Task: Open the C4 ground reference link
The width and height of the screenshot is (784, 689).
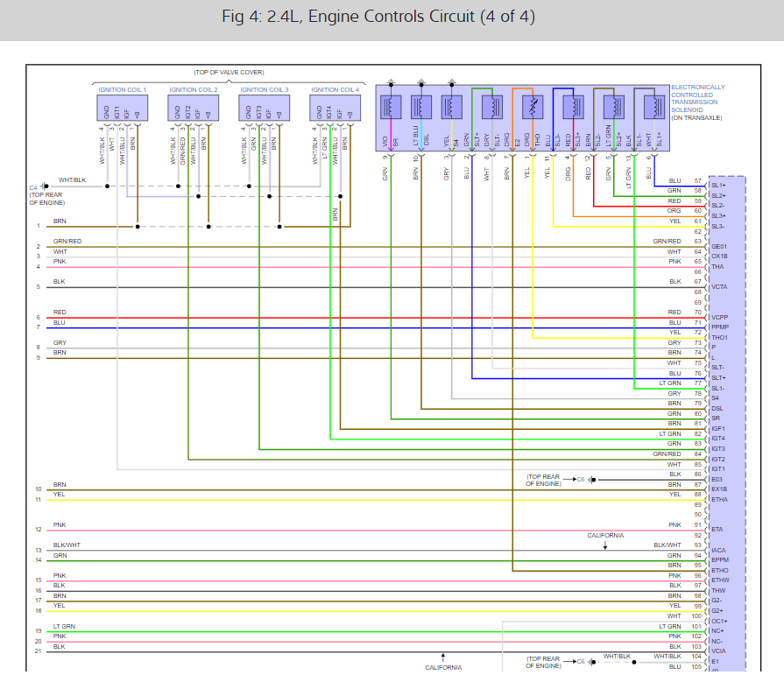Action: pos(33,188)
